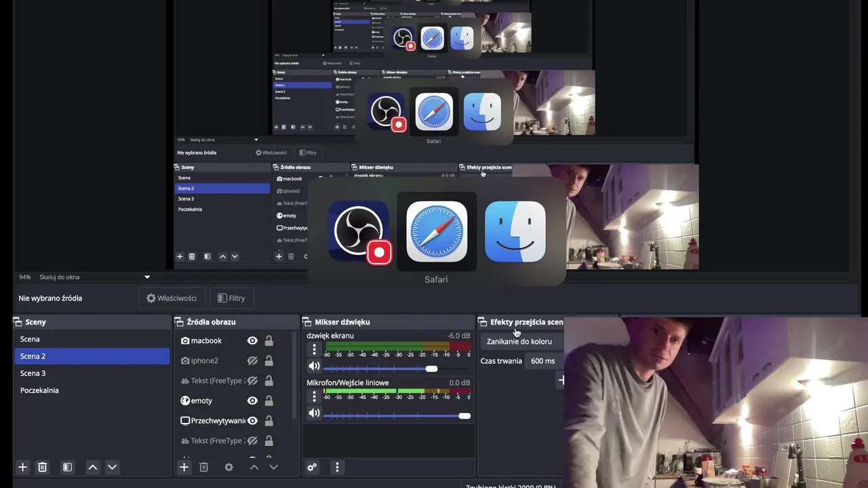Click the Nie wybrano źródła label
Image resolution: width=868 pixels, height=488 pixels.
50,298
